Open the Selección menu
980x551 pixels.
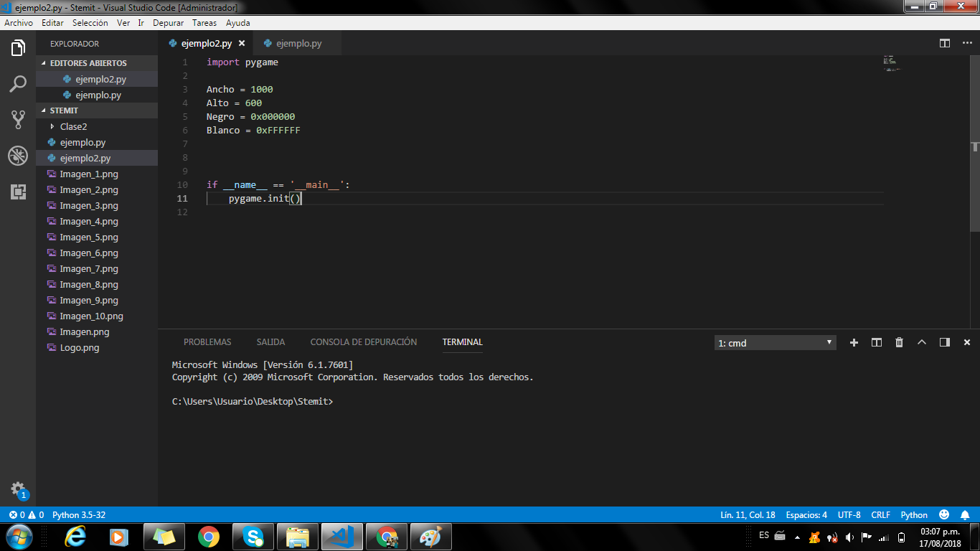[90, 23]
